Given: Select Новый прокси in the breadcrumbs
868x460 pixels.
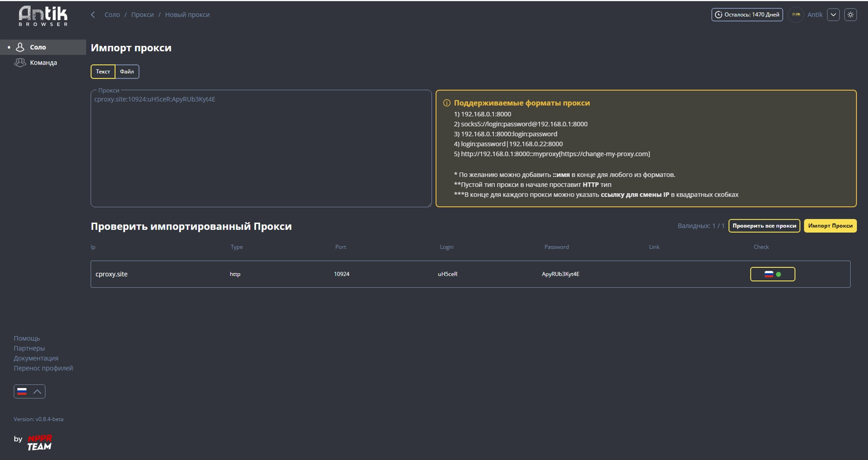Looking at the screenshot, I should pos(187,14).
